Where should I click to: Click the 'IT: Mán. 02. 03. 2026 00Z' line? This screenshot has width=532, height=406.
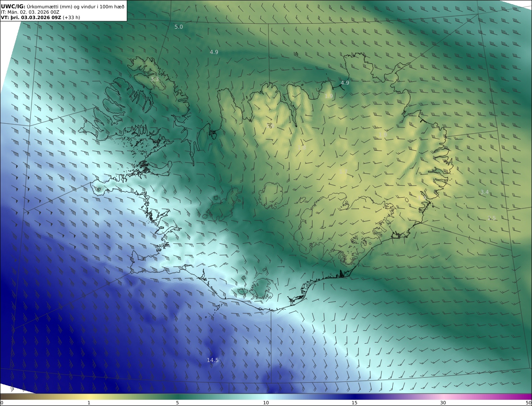30,12
